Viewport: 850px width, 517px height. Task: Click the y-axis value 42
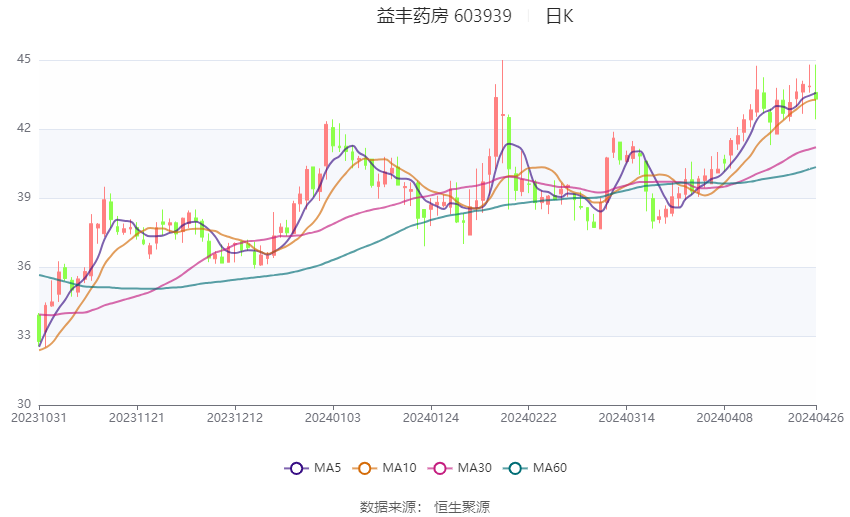pos(24,128)
